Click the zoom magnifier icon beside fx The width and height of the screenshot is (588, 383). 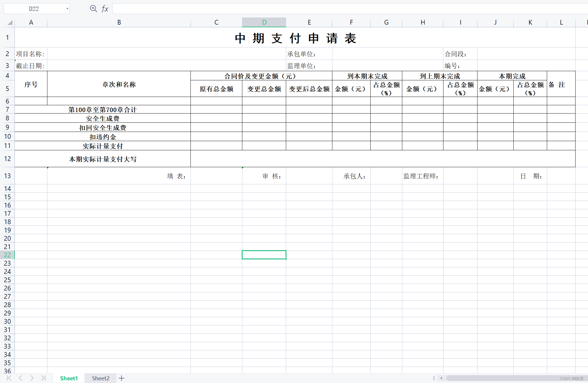coord(93,9)
